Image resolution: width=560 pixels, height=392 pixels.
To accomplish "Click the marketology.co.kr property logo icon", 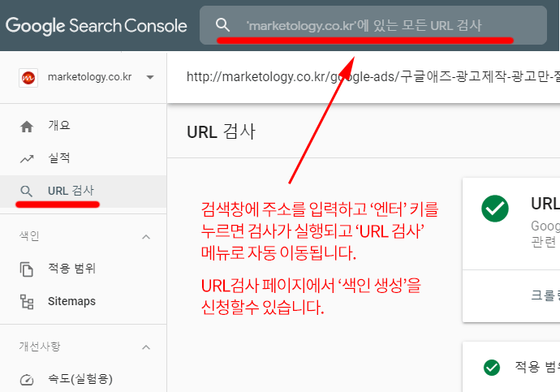I will pyautogui.click(x=27, y=77).
